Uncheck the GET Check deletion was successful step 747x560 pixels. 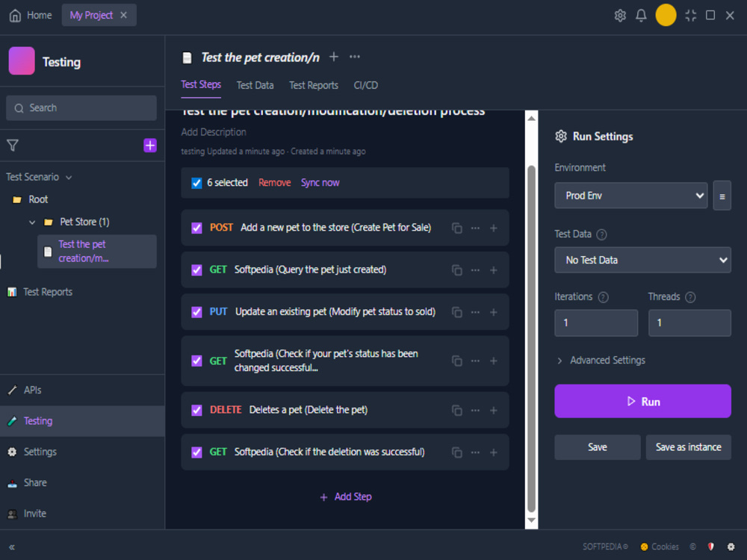point(196,452)
